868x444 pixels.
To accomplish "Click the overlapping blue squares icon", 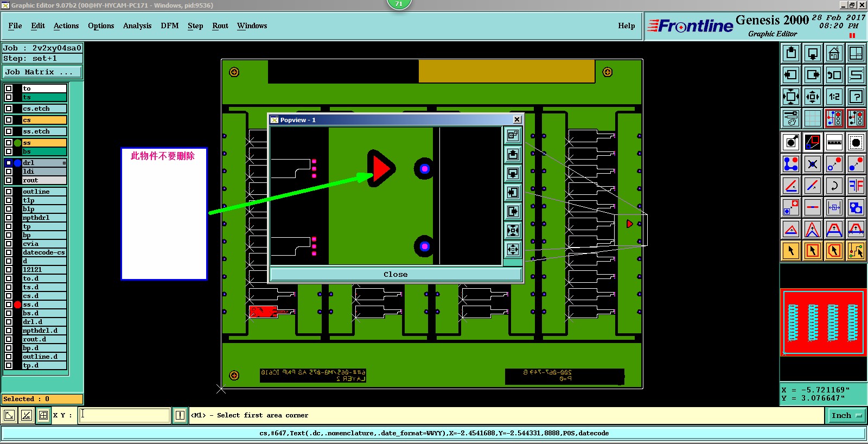I will [856, 207].
